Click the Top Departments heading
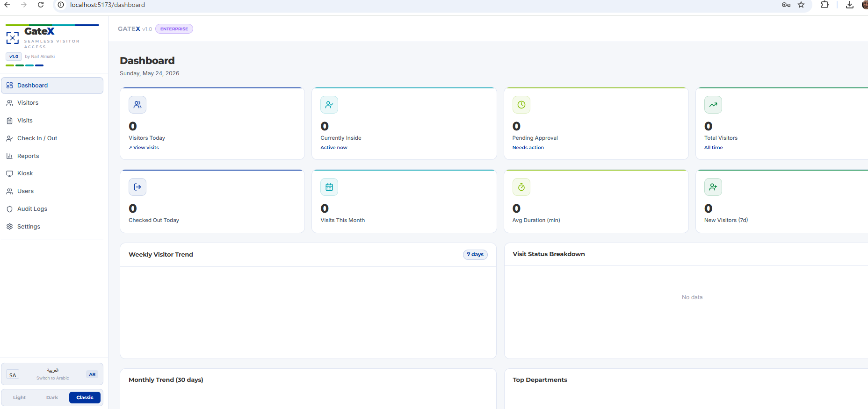This screenshot has width=868, height=409. [540, 380]
